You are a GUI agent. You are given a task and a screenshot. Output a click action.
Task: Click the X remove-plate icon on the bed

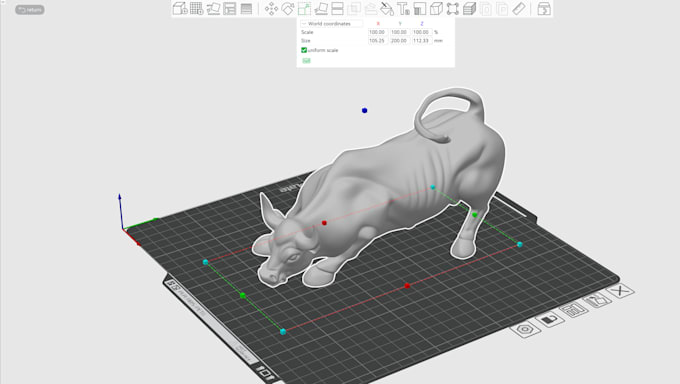coord(621,290)
